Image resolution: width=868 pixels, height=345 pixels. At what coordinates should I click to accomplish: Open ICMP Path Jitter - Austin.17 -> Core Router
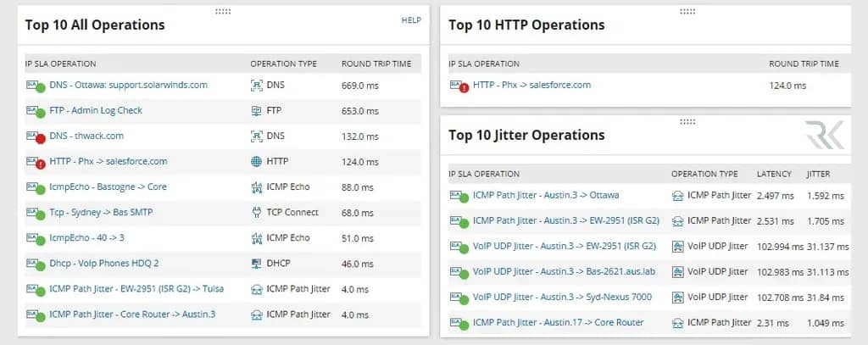click(x=558, y=322)
